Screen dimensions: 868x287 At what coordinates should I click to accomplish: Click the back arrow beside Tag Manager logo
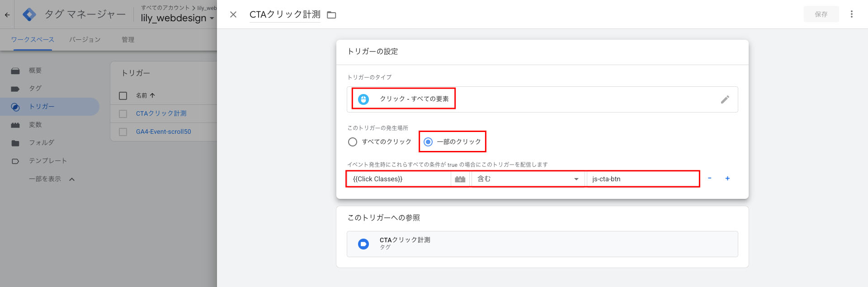[7, 15]
